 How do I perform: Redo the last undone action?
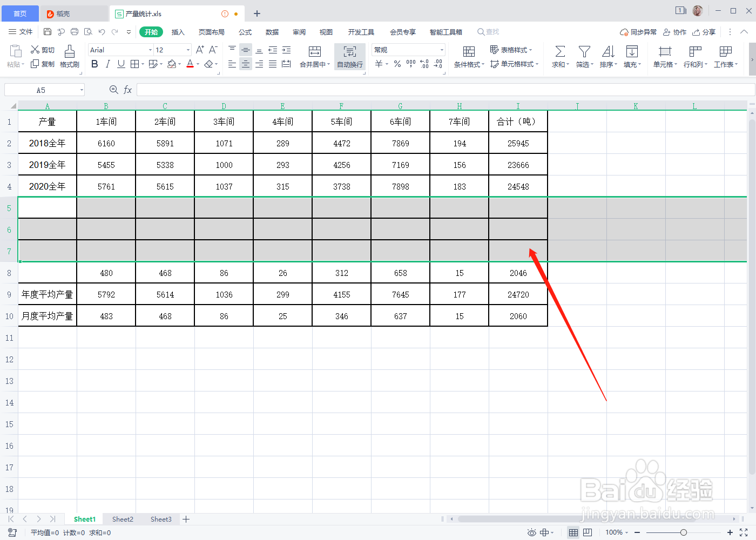(x=115, y=32)
